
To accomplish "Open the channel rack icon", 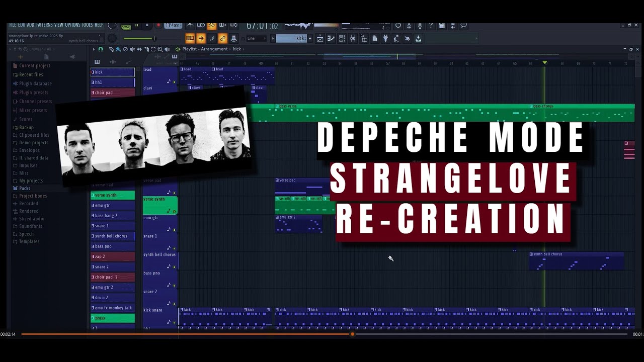I will 342,38.
